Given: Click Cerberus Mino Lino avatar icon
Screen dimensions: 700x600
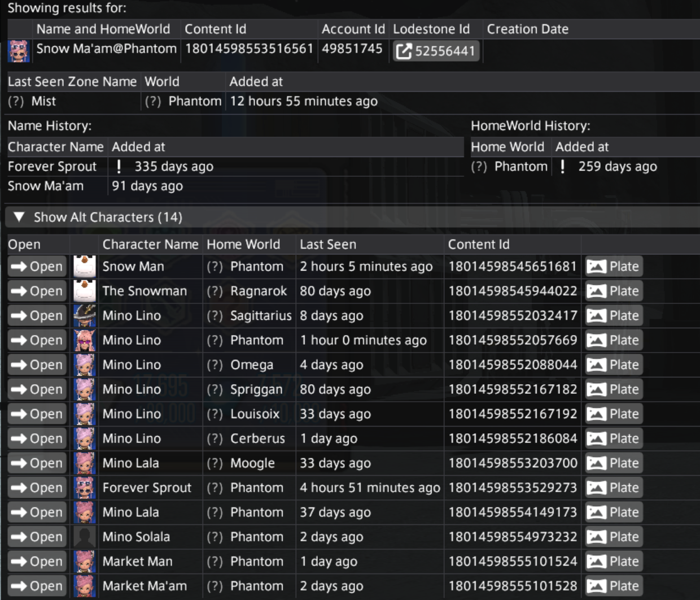Looking at the screenshot, I should 85,438.
